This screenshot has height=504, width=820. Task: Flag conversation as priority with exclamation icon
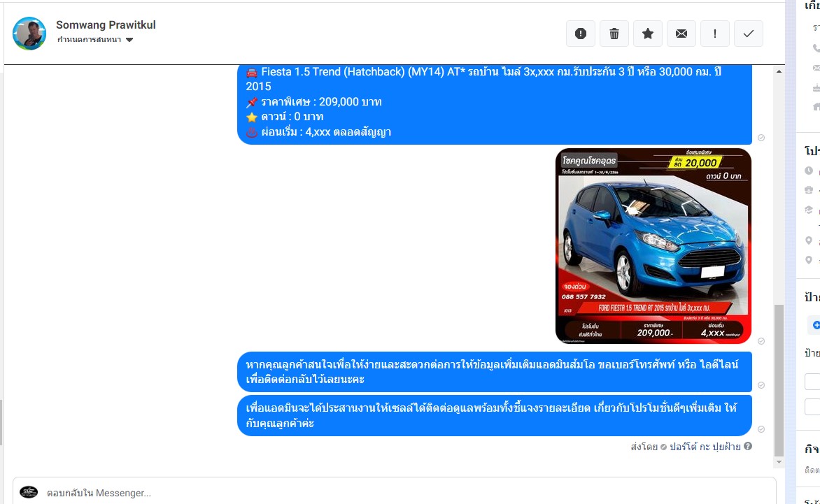coord(715,34)
